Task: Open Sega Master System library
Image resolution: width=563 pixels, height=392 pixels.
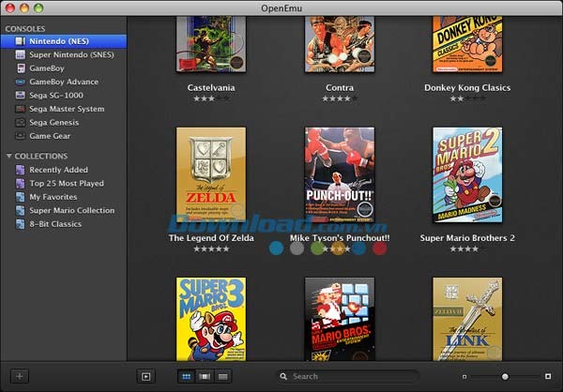Action: click(x=64, y=109)
